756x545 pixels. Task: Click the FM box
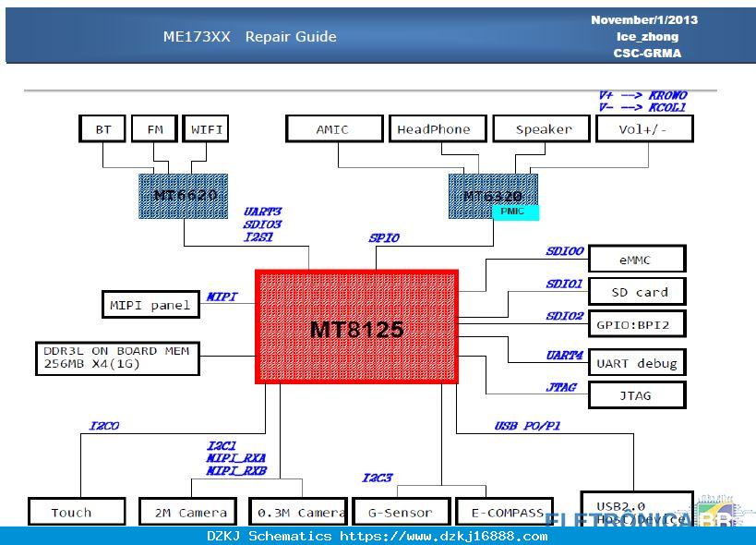[154, 128]
